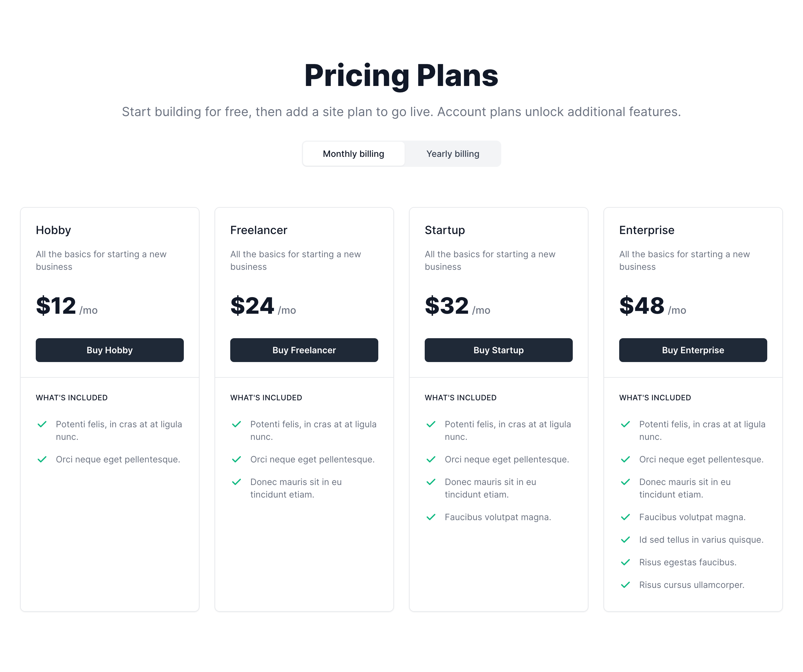Click the Freelancer plan title
803x672 pixels.
click(x=258, y=230)
